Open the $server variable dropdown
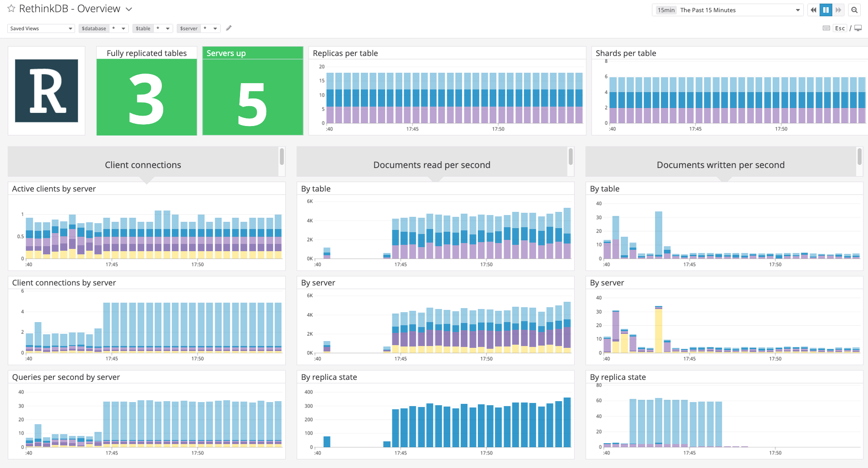868x468 pixels. click(x=212, y=28)
